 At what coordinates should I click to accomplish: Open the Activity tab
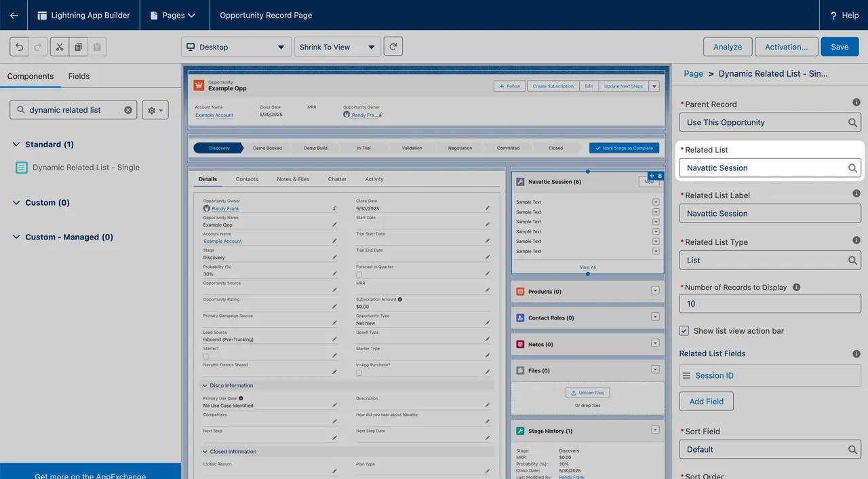coord(374,179)
